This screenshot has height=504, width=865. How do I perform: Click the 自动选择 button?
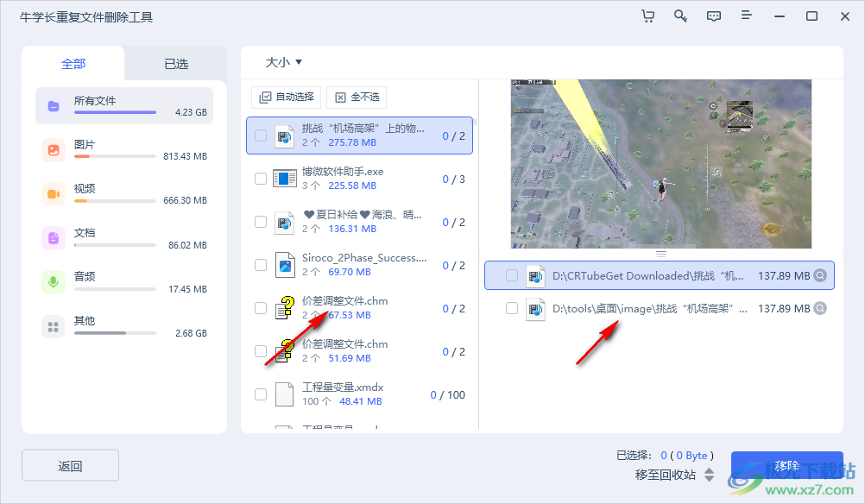[287, 97]
